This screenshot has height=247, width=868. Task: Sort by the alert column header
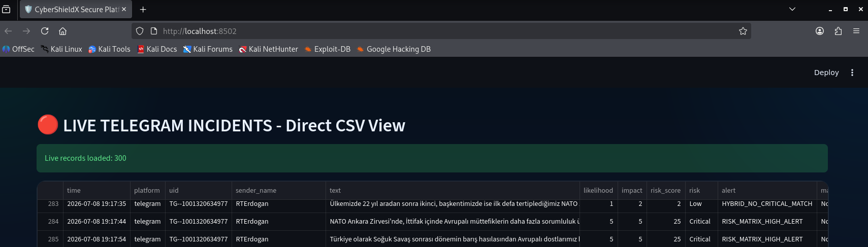pos(767,190)
